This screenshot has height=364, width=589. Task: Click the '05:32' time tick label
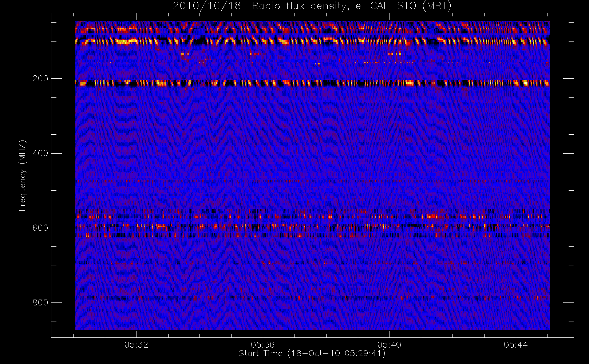click(x=137, y=345)
